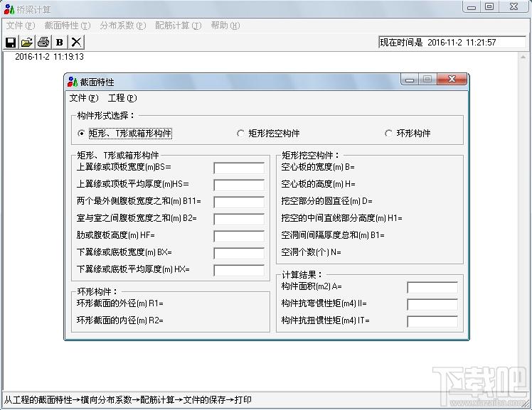Open the 文件(F) menu in main window
This screenshot has width=532, height=410.
pos(21,26)
